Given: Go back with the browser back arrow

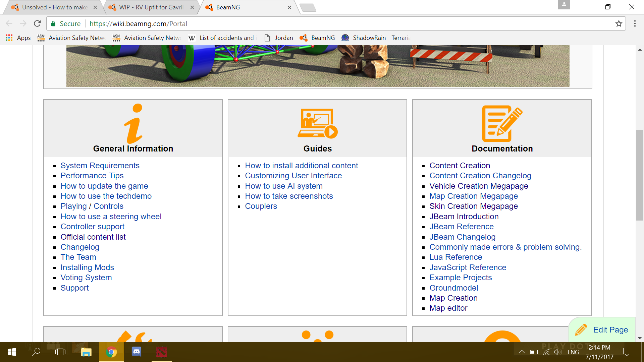Looking at the screenshot, I should click(x=9, y=23).
